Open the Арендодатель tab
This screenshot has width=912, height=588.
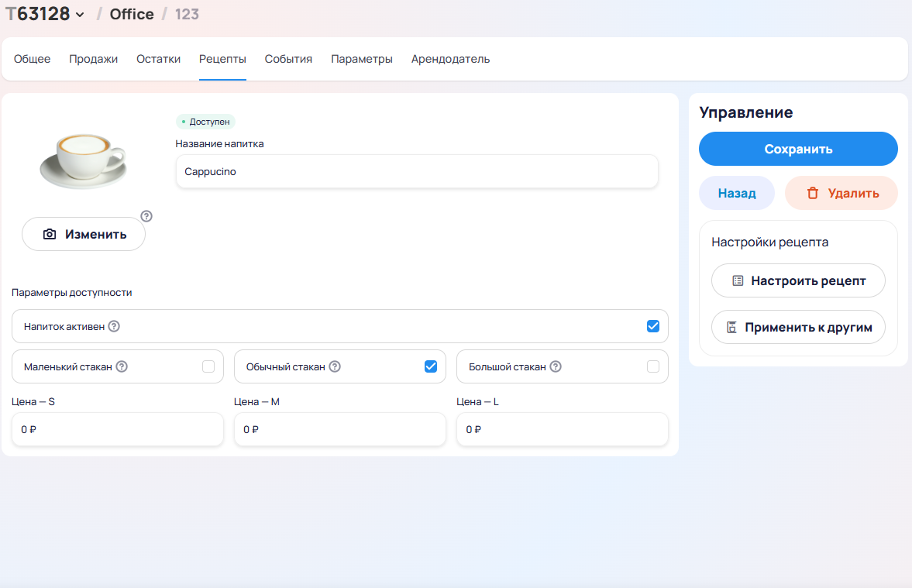pos(450,59)
